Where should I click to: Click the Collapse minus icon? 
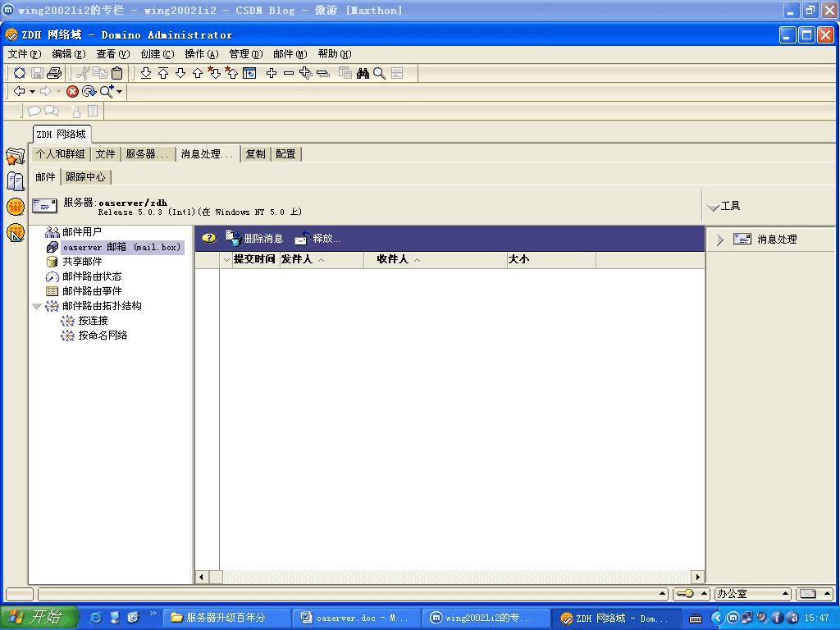point(289,73)
